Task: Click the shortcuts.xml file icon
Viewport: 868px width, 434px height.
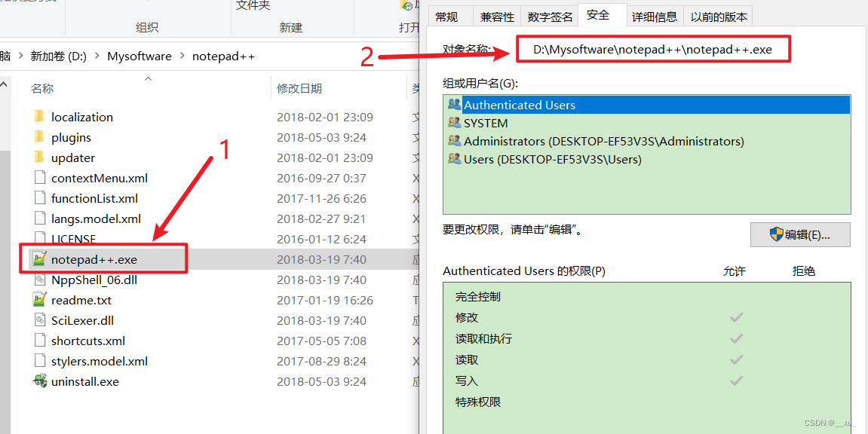Action: click(x=38, y=341)
